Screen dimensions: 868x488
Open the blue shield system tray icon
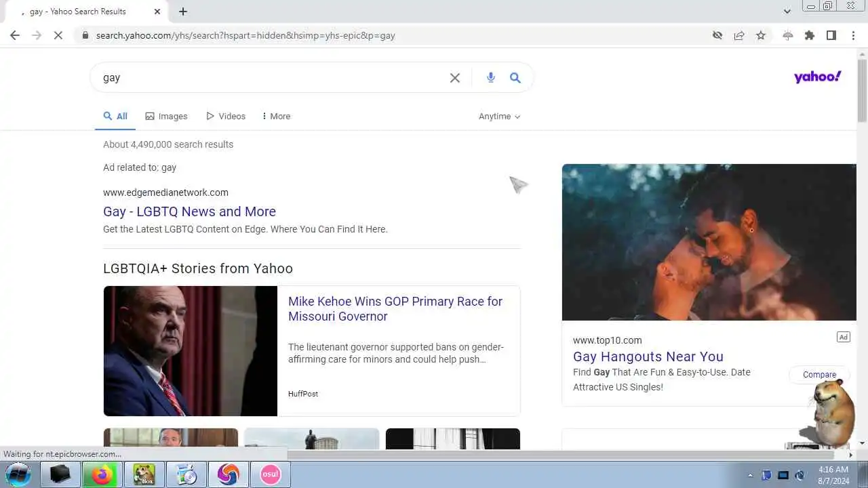point(767,475)
